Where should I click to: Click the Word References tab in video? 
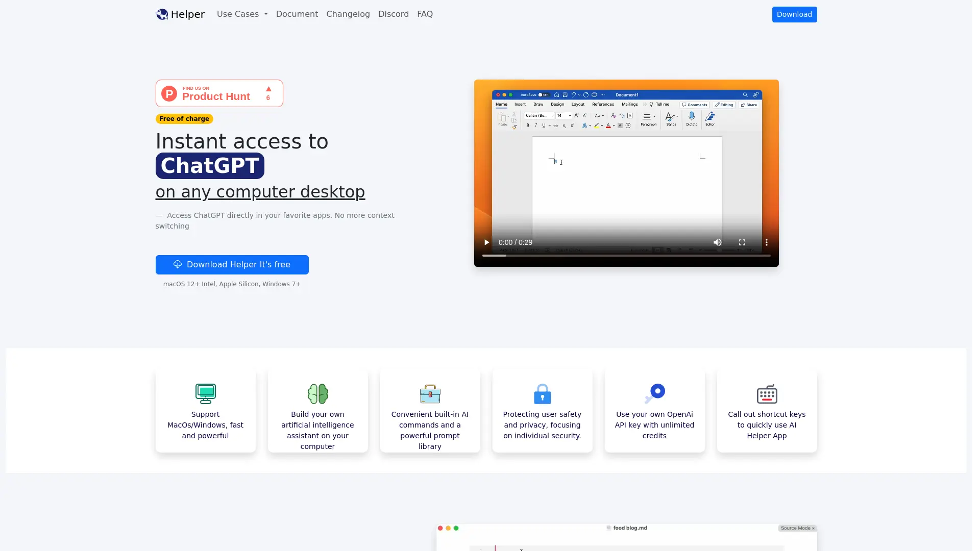click(603, 105)
